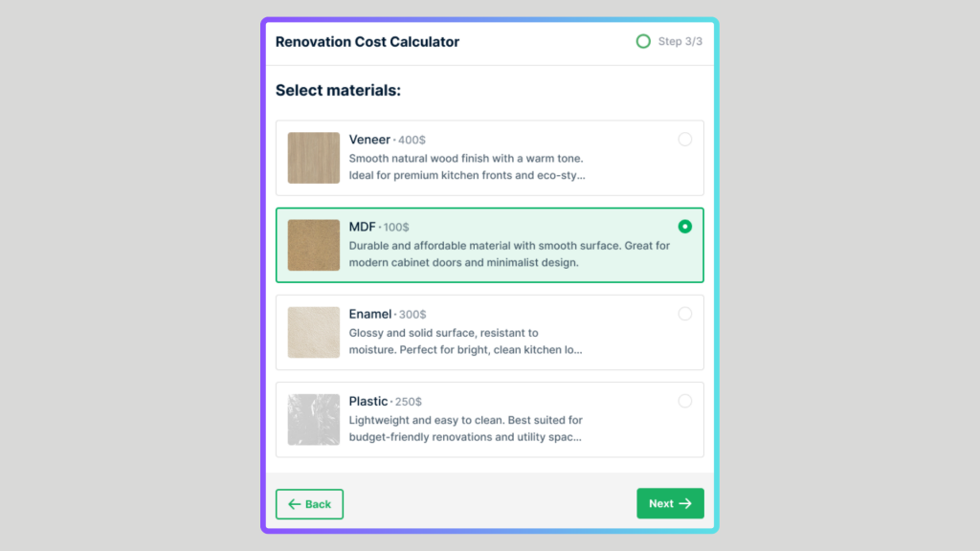
Task: Click the Veneer wood texture thumbnail
Action: click(x=314, y=158)
